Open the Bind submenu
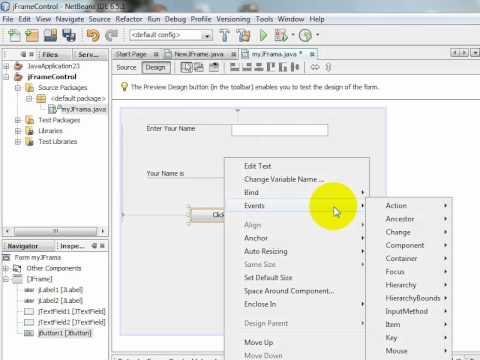 coord(297,192)
